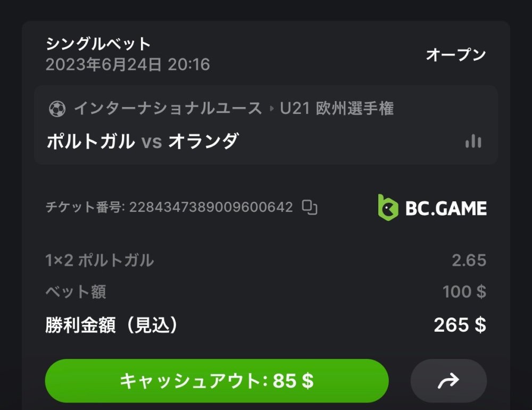The image size is (532, 410).
Task: Select the ポルトガル team name
Action: [x=91, y=142]
